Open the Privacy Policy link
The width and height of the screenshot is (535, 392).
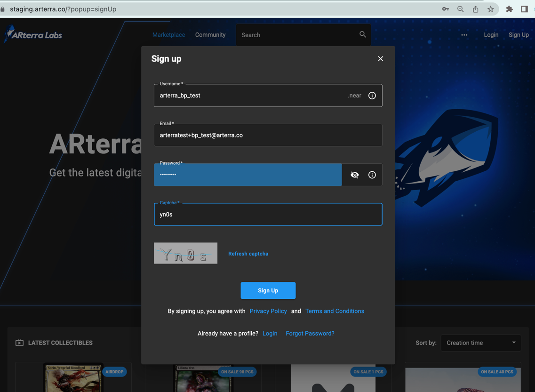coord(268,311)
